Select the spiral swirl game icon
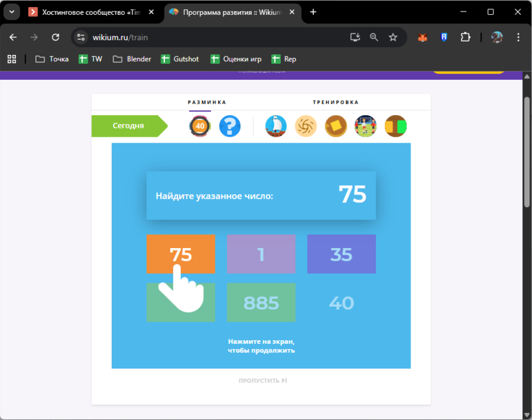Image resolution: width=532 pixels, height=420 pixels. tap(306, 126)
